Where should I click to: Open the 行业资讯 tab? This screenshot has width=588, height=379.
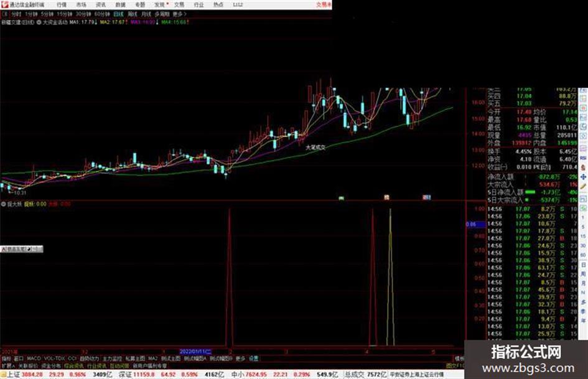96,365
